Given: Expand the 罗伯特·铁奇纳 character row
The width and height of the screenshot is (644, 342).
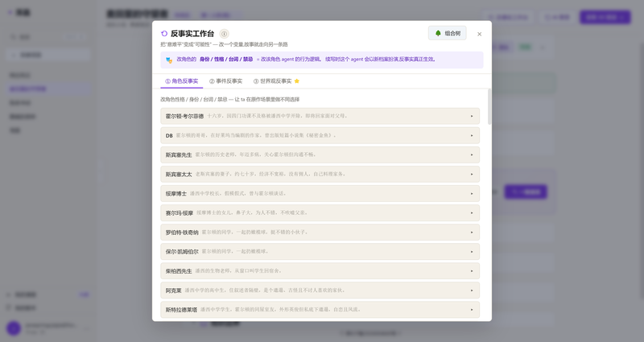Looking at the screenshot, I should pos(320,233).
